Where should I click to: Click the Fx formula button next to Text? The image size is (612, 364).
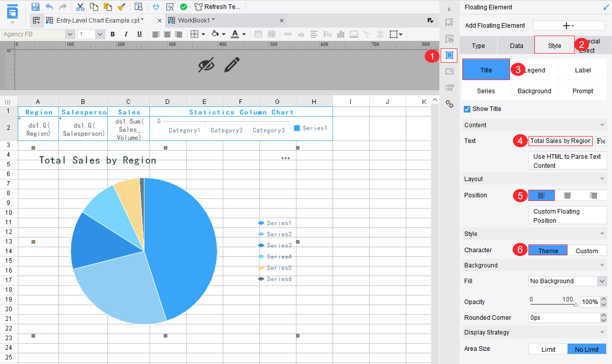pos(601,141)
